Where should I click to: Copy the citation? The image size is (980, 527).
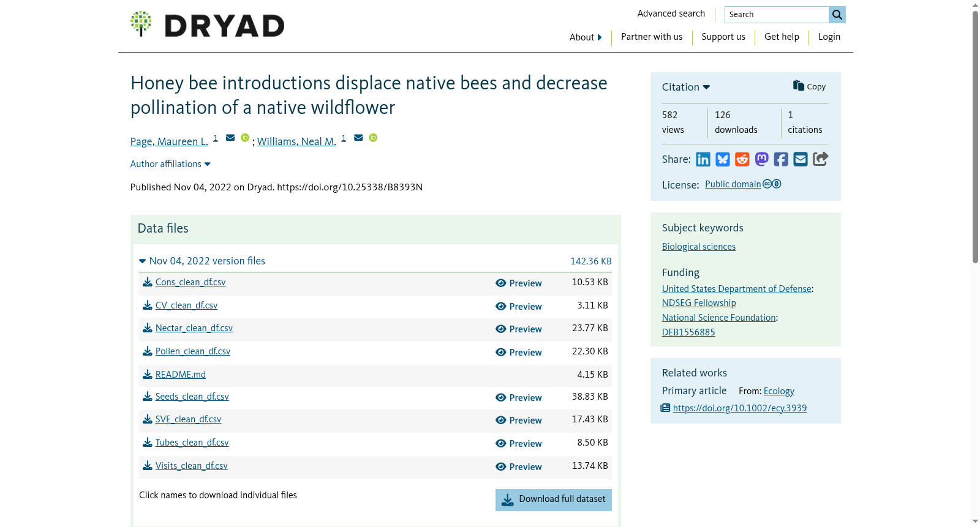click(809, 86)
